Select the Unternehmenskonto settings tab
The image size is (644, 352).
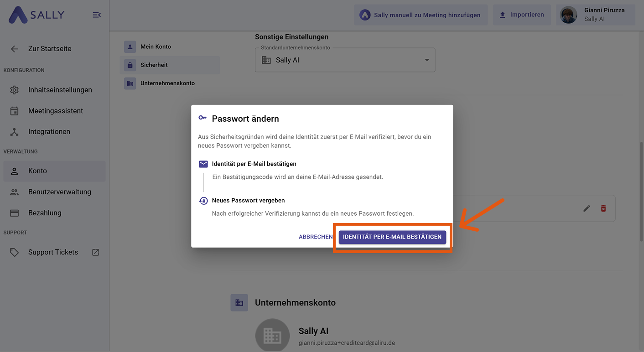pos(167,83)
